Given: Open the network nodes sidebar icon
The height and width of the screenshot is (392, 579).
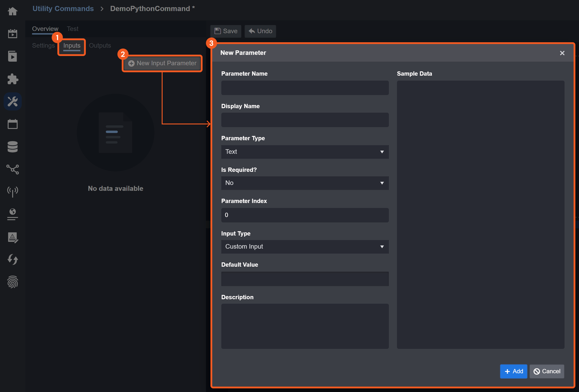Looking at the screenshot, I should click(12, 169).
